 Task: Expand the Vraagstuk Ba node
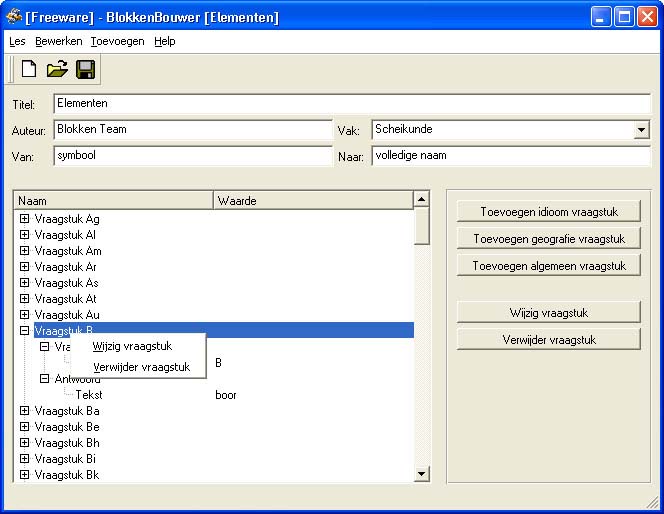click(x=24, y=411)
